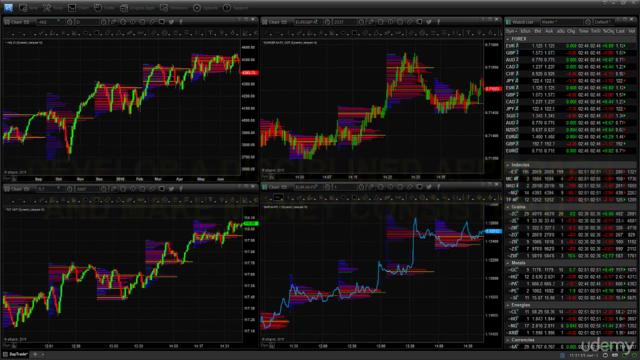Open the Default layout dropdown in Watch List
This screenshot has height=360, width=640.
tap(604, 22)
